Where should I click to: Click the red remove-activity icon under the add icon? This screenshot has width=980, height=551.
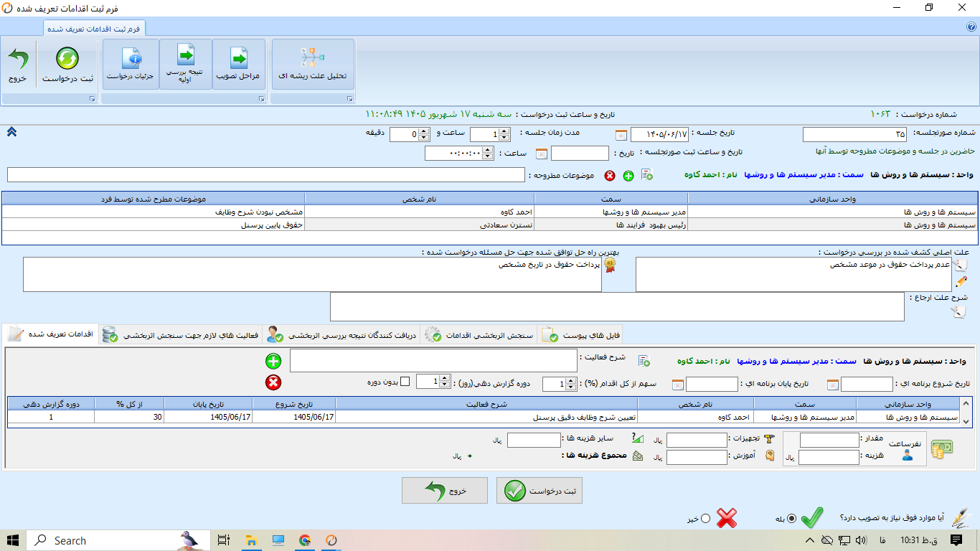point(273,382)
